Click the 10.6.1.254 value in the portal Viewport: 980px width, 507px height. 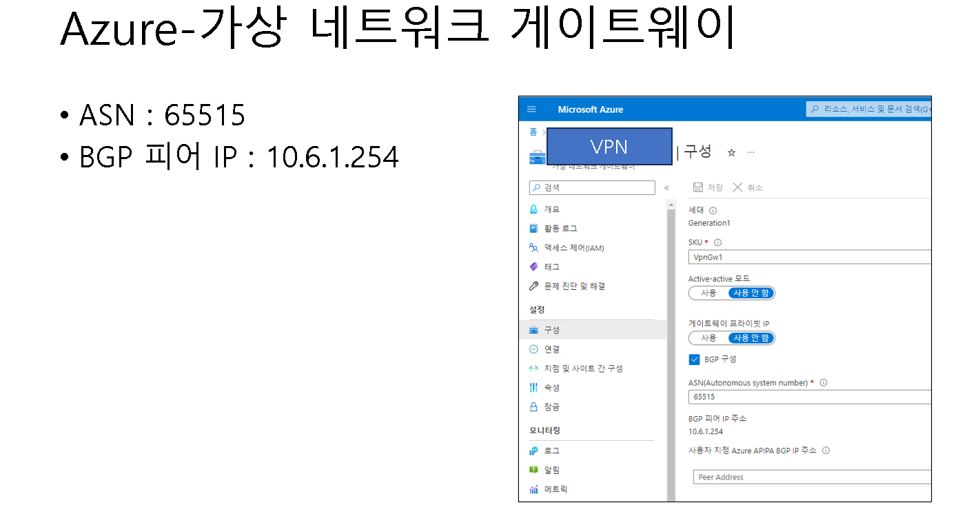(706, 432)
